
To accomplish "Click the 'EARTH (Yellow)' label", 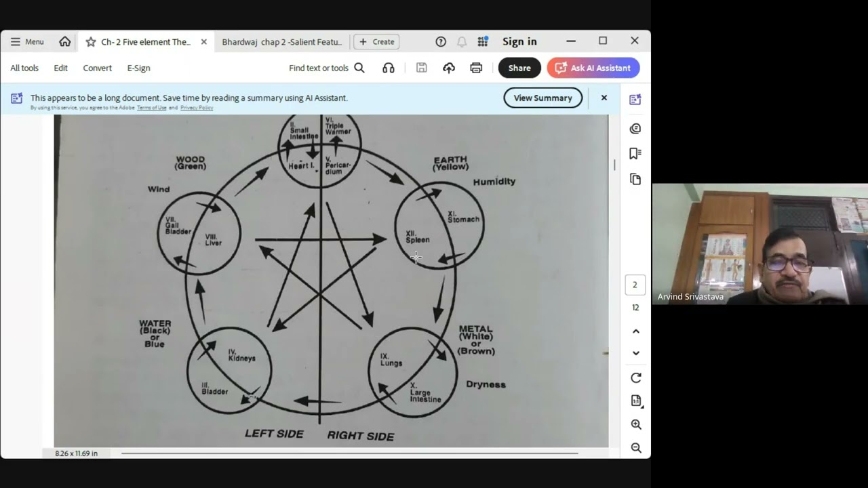I will pos(450,163).
